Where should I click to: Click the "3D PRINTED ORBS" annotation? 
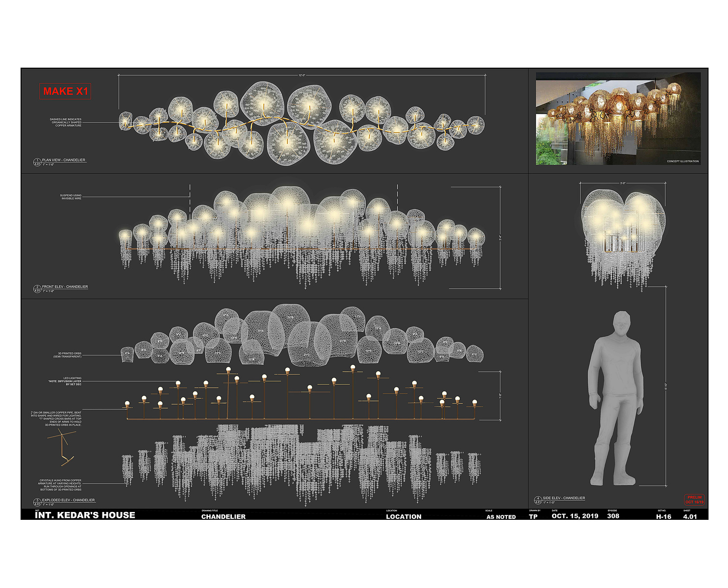point(67,355)
